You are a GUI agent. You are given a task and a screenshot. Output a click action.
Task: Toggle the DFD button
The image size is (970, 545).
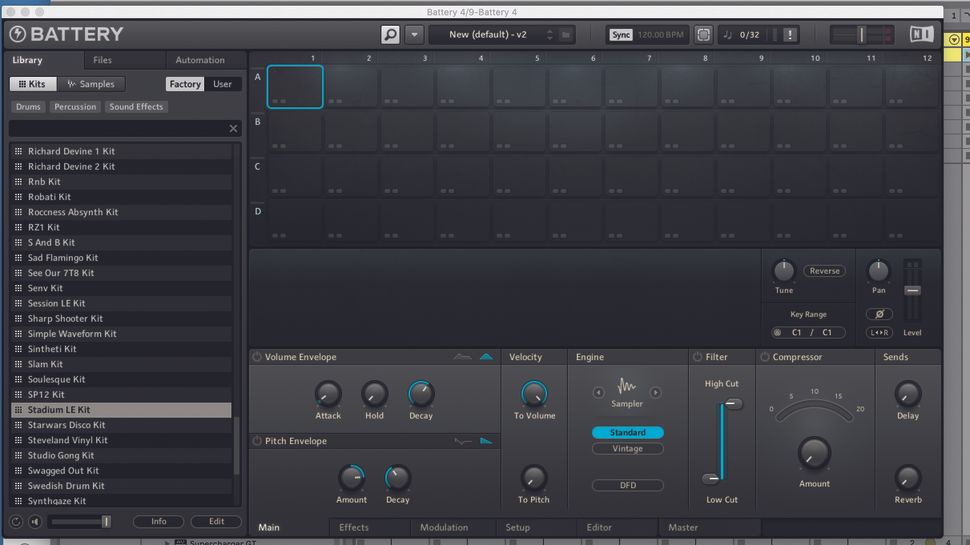(627, 485)
